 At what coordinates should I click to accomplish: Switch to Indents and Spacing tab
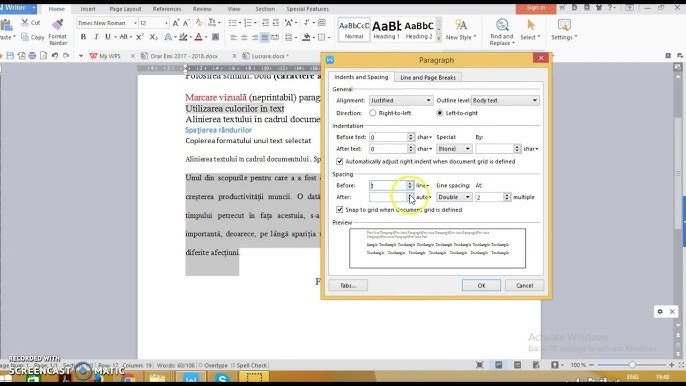tap(361, 77)
